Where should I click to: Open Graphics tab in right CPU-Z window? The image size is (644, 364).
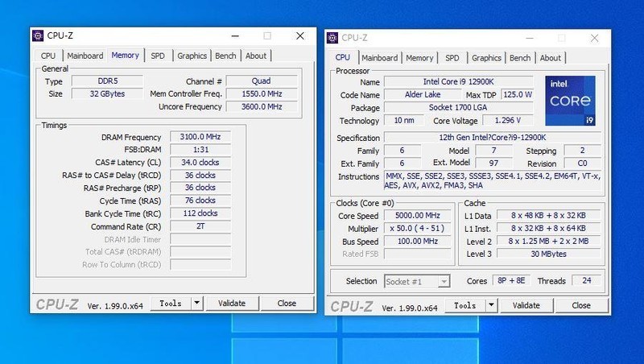tap(486, 58)
